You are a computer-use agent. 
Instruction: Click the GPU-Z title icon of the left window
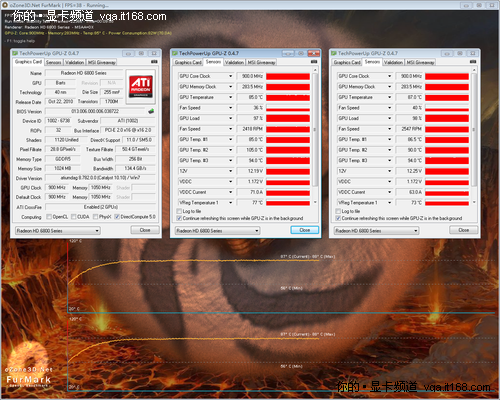[x=15, y=53]
